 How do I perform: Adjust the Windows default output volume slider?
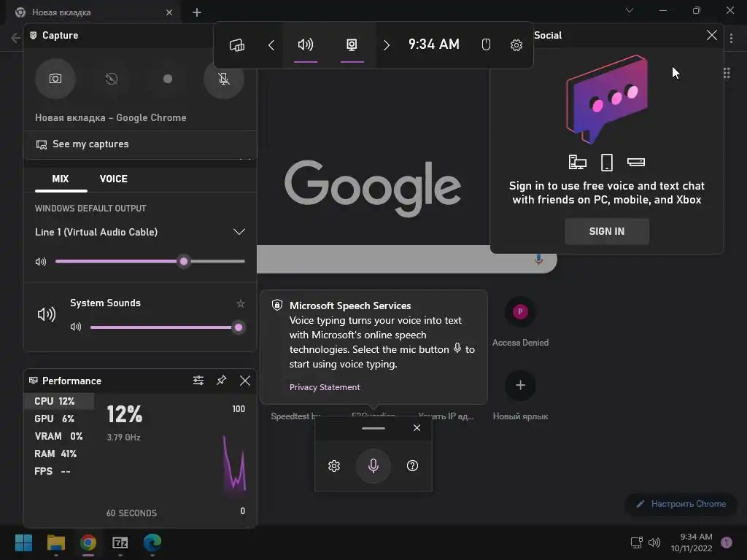pyautogui.click(x=150, y=262)
